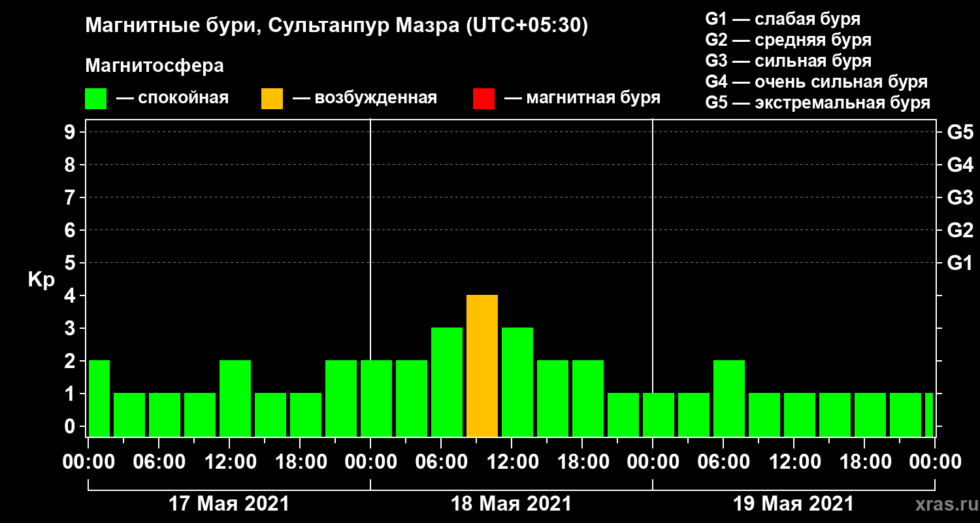The width and height of the screenshot is (980, 523).
Task: Click the 'G2 — средняя буря' legend line
Action: pos(788,40)
